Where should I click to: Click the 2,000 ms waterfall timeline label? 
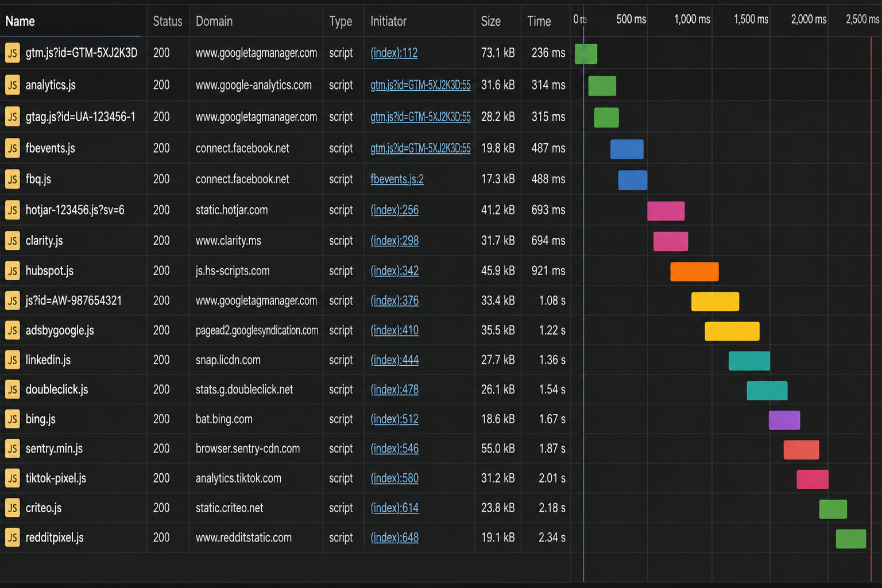(808, 20)
